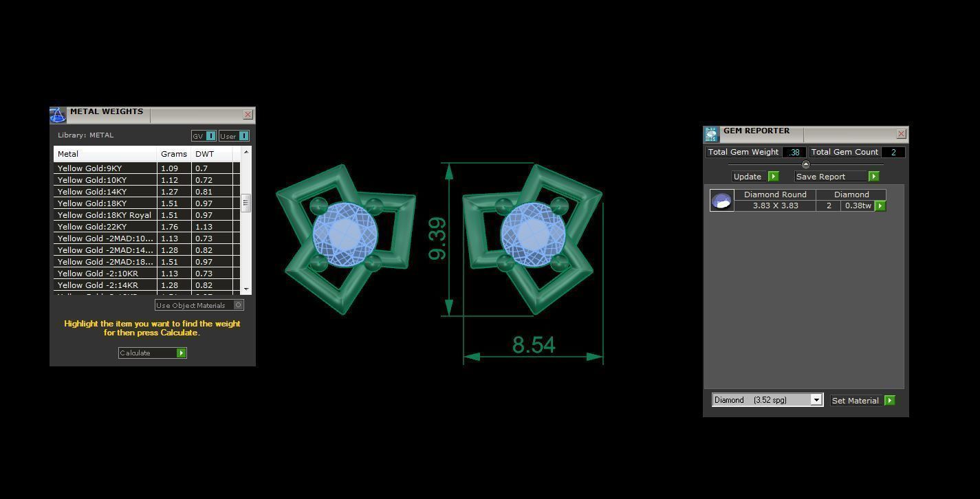This screenshot has height=499, width=980.
Task: Click the Total Gem Count value field
Action: (893, 153)
